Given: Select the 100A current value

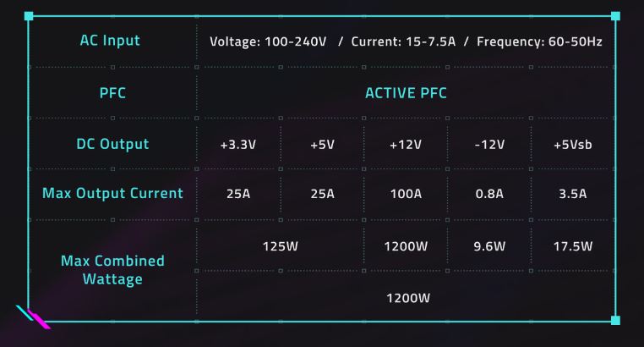Looking at the screenshot, I should 406,194.
